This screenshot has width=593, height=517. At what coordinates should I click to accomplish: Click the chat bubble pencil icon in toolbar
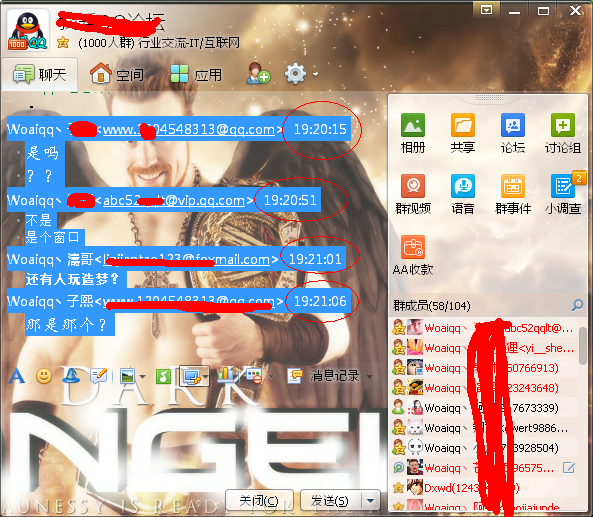coord(99,376)
